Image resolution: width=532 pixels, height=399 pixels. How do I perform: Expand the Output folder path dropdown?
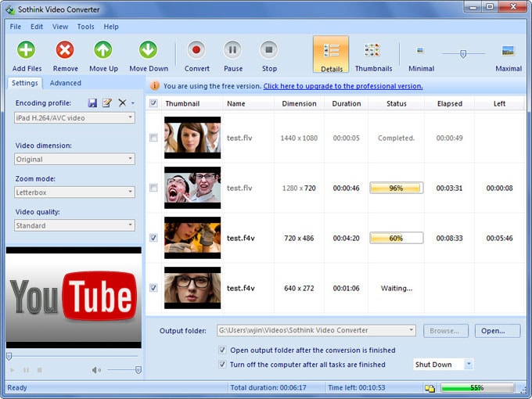point(411,330)
